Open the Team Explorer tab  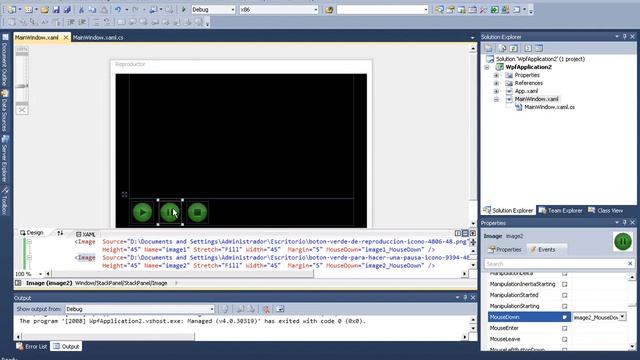coord(560,211)
